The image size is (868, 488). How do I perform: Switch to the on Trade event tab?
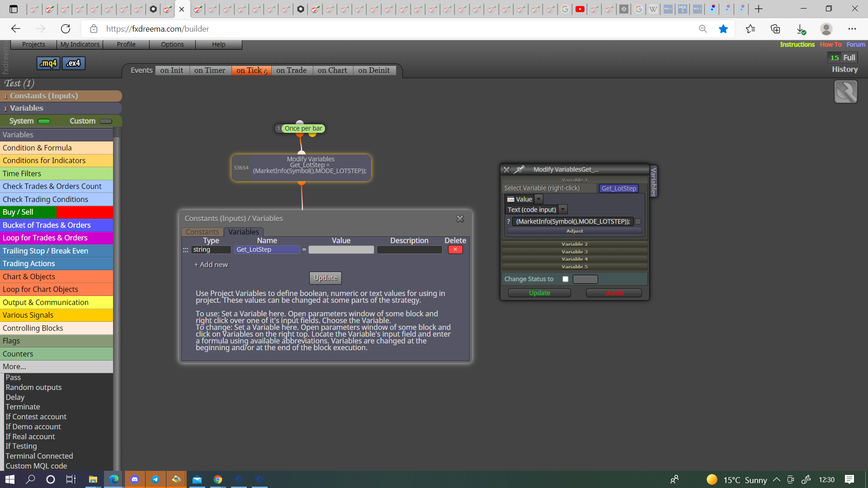coord(292,70)
